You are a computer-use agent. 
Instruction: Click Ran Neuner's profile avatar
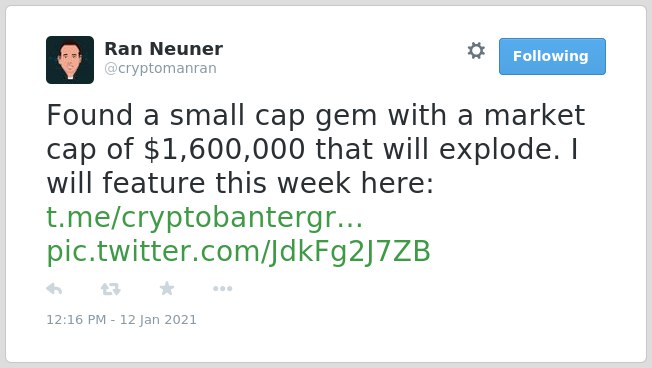pyautogui.click(x=70, y=60)
